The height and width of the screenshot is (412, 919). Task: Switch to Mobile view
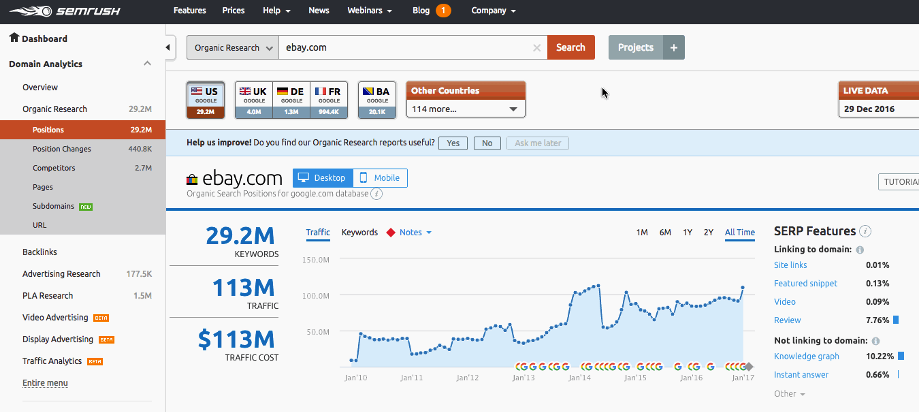click(x=380, y=178)
